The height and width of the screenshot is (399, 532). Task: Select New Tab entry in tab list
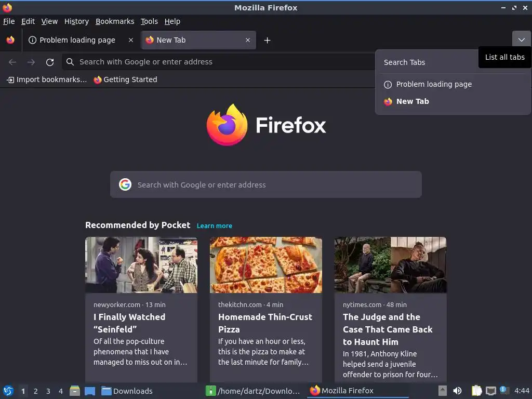pos(453,101)
